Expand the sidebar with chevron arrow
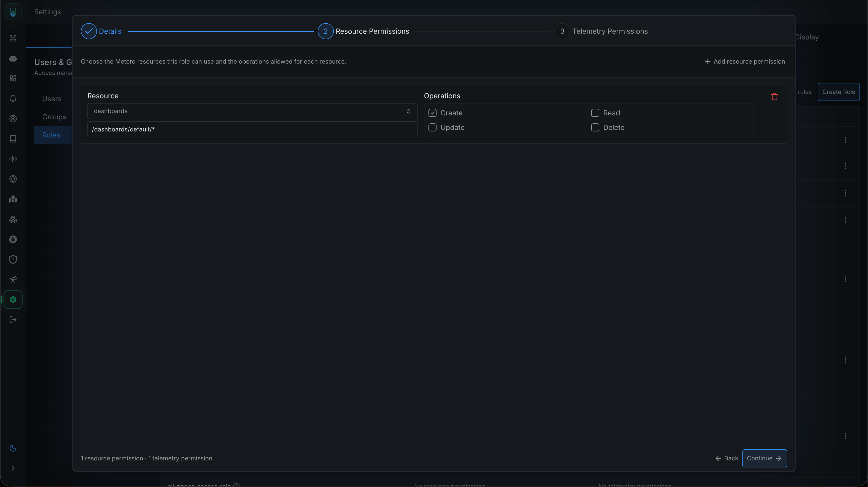The image size is (868, 487). [x=13, y=468]
